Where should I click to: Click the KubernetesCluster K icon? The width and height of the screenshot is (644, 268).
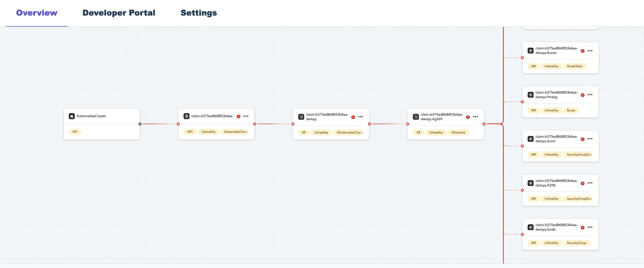pos(72,116)
